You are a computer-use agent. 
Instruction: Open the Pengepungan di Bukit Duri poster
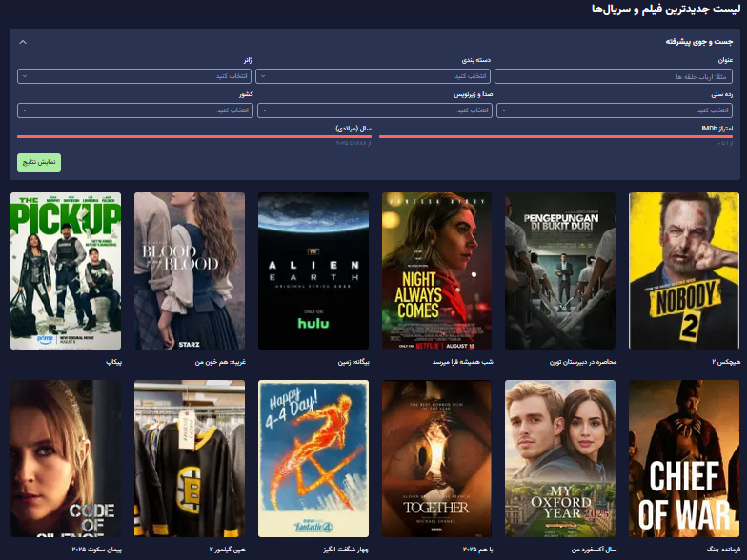tap(560, 270)
